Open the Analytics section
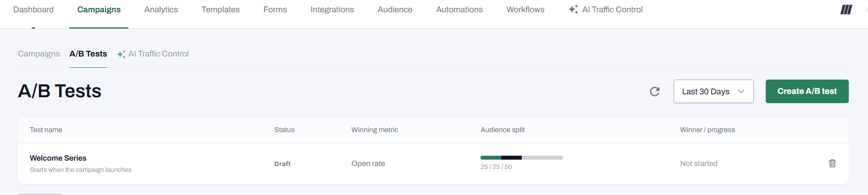This screenshot has width=868, height=195. [161, 9]
